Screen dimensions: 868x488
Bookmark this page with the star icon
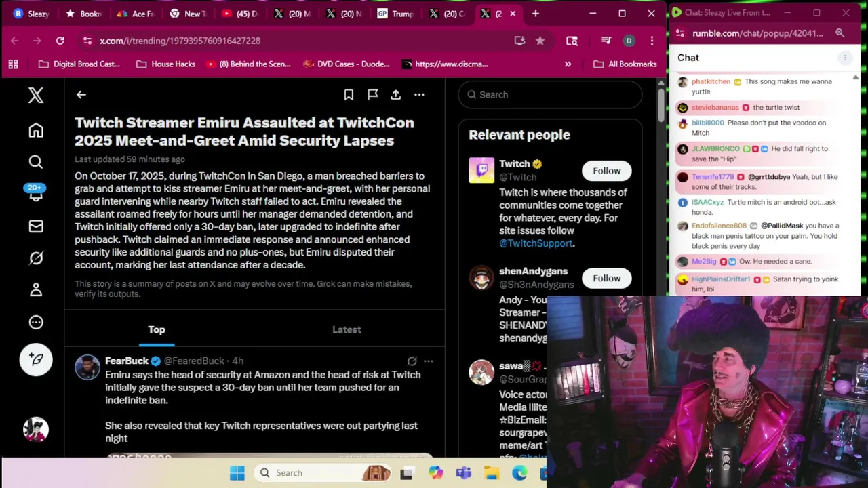coord(540,41)
